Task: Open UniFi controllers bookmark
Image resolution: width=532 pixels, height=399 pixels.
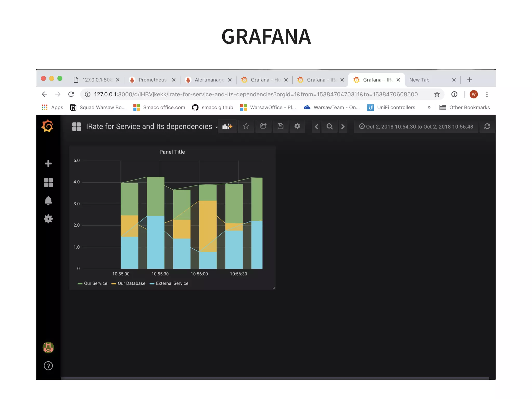Action: tap(391, 107)
